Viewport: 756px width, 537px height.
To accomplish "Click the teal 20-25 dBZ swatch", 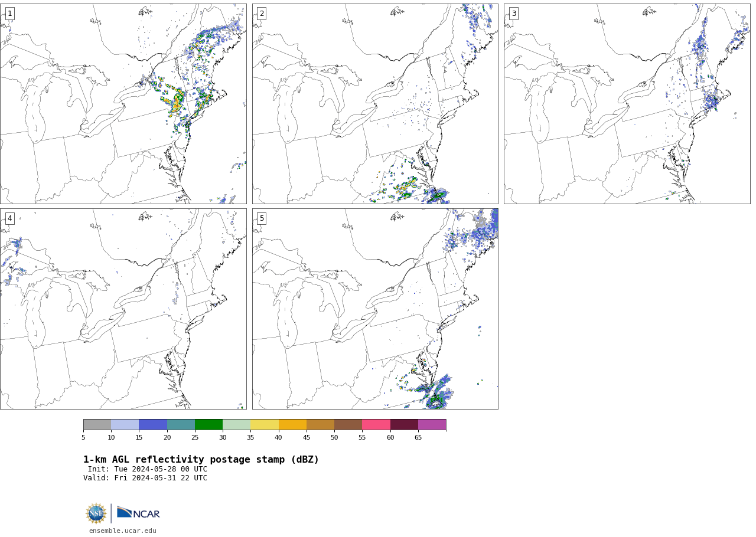I will pyautogui.click(x=181, y=425).
